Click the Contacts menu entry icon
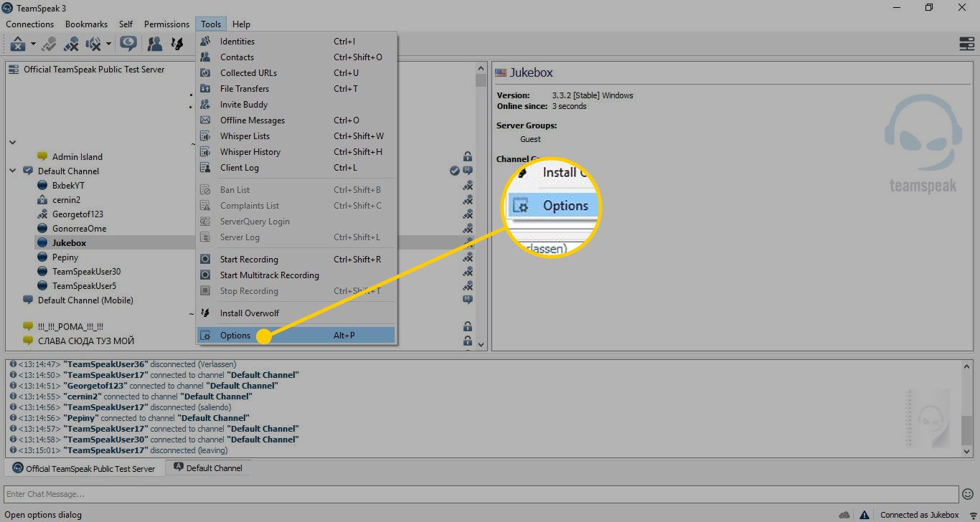 pyautogui.click(x=206, y=57)
